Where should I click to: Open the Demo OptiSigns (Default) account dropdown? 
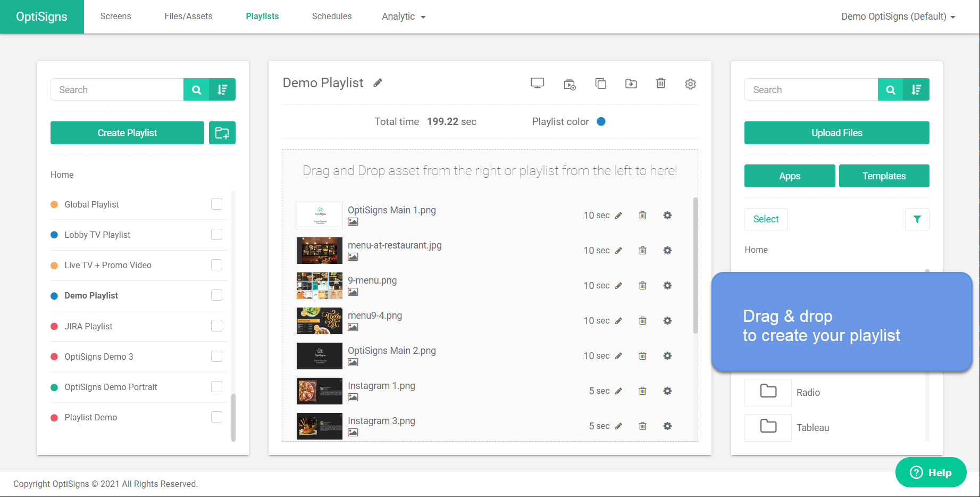tap(898, 16)
